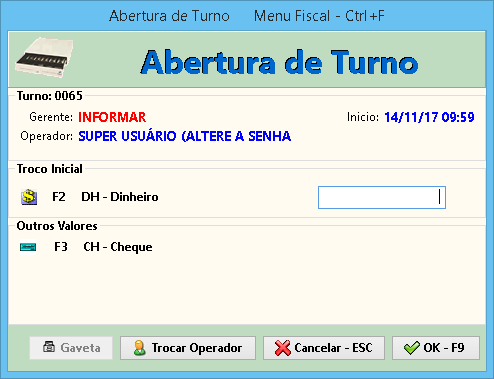Viewport: 494px width, 379px height.
Task: Click the green checkmark OK icon
Action: pyautogui.click(x=412, y=348)
